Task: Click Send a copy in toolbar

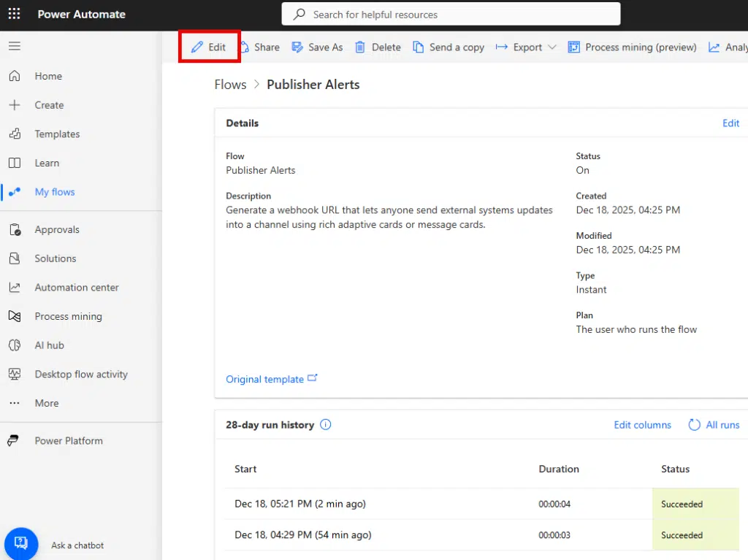Action: point(449,47)
